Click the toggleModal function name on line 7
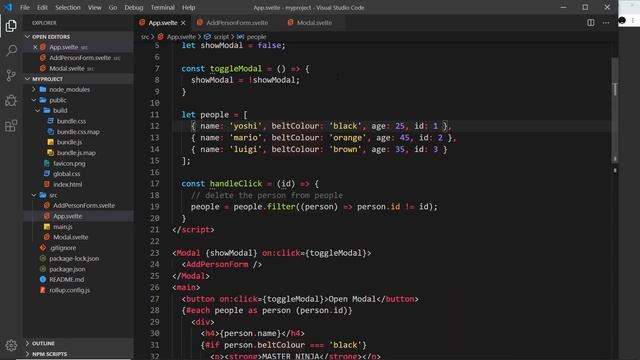 click(x=236, y=69)
